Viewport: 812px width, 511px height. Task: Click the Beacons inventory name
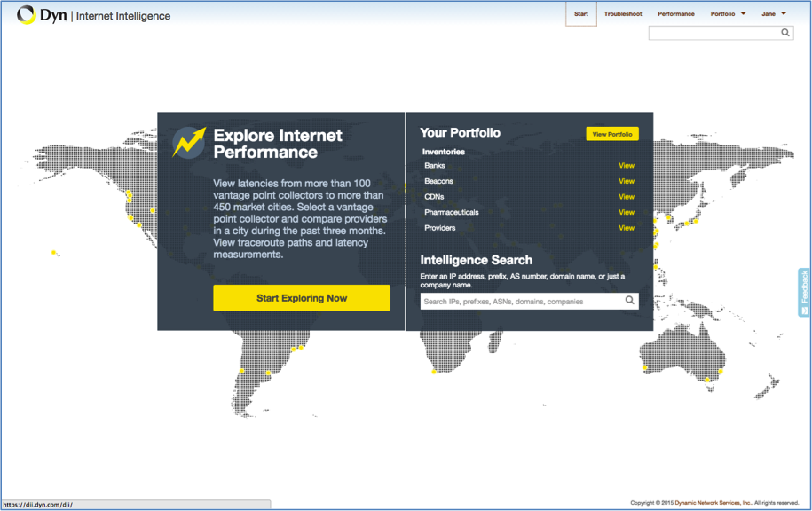click(438, 181)
